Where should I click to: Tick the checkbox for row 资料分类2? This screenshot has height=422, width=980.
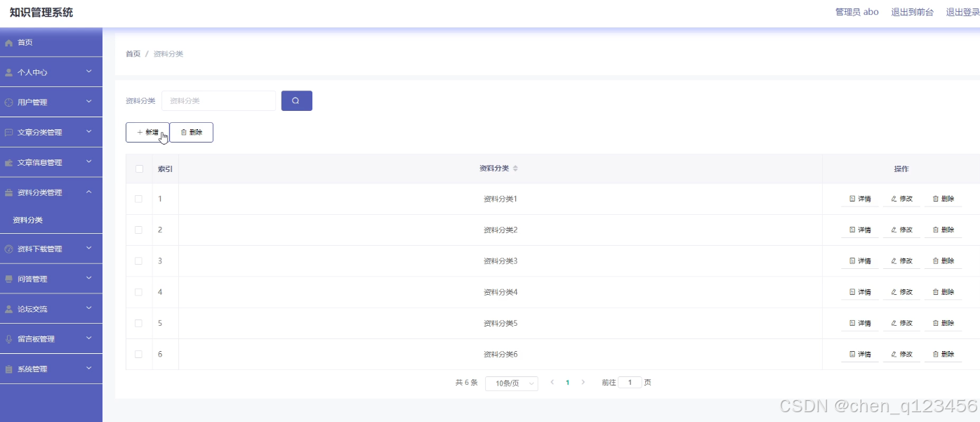(138, 230)
